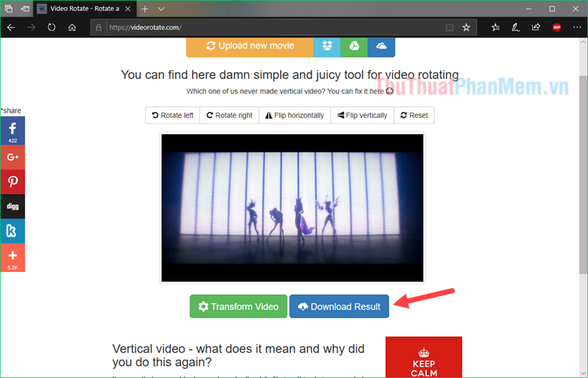Open the Add notes pen icon

[x=516, y=27]
